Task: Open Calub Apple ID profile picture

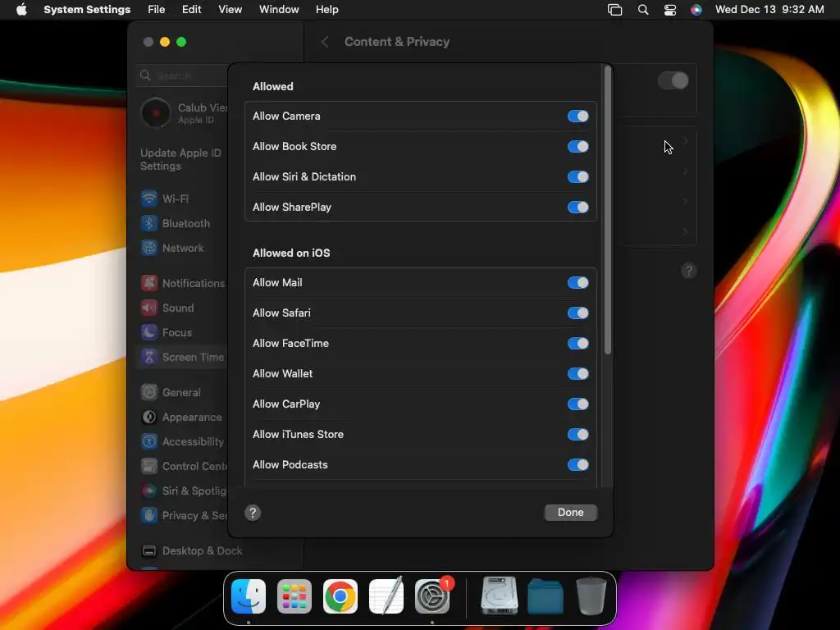Action: click(x=155, y=113)
